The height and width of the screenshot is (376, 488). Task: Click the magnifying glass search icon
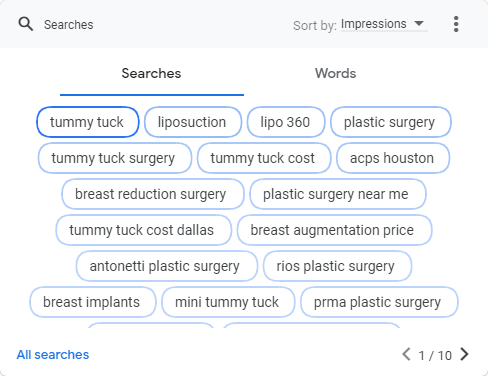point(26,24)
